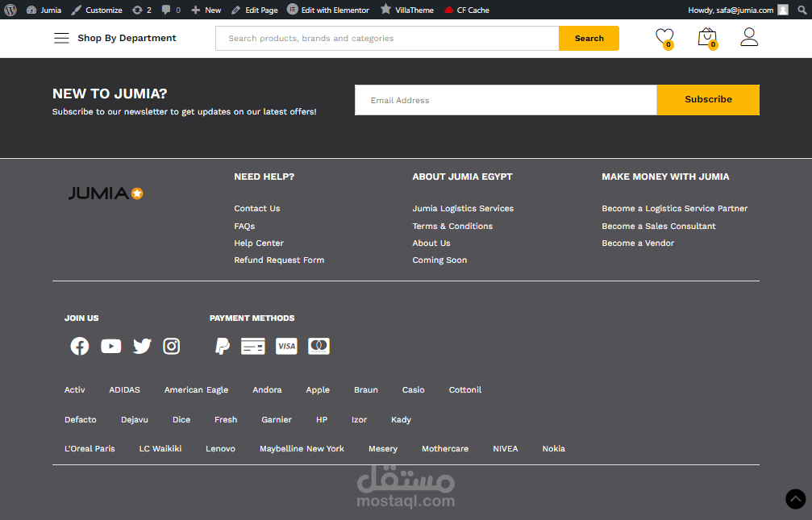
Task: Open the Jumia site menu in admin bar
Action: point(44,10)
